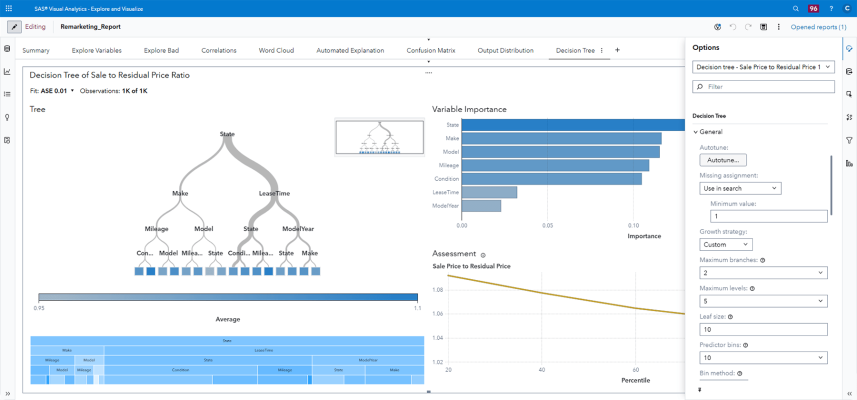Screen dimensions: 857x400
Task: Switch to the Word Cloud tab
Action: coord(276,50)
